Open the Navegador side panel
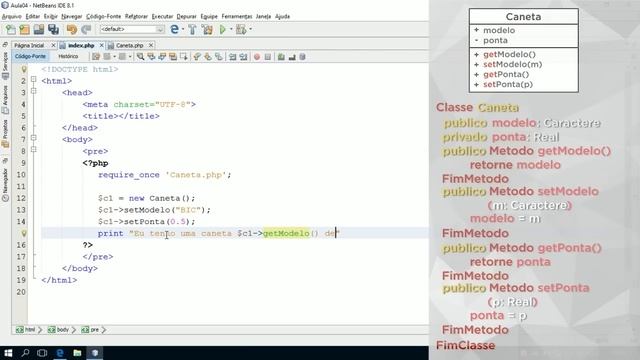 pyautogui.click(x=5, y=184)
